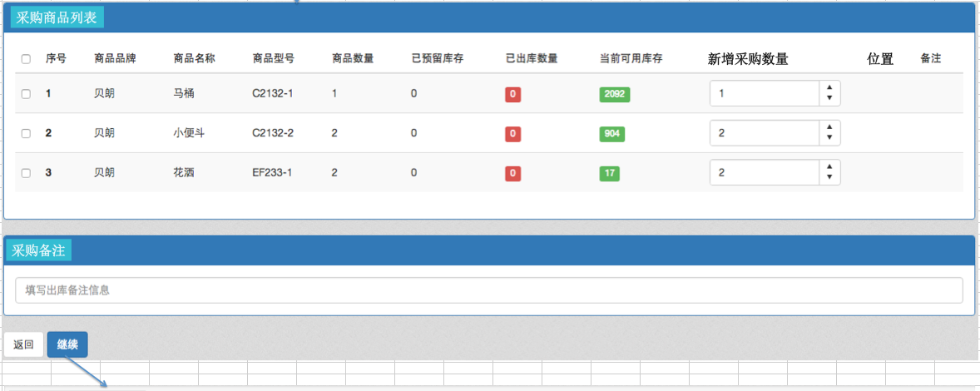Click the 序号 column header

[56, 59]
